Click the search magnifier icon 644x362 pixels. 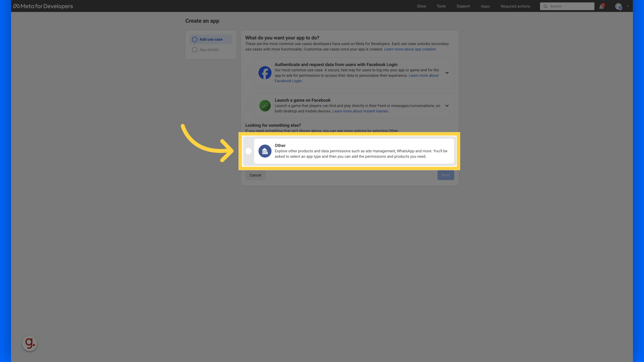coord(545,6)
